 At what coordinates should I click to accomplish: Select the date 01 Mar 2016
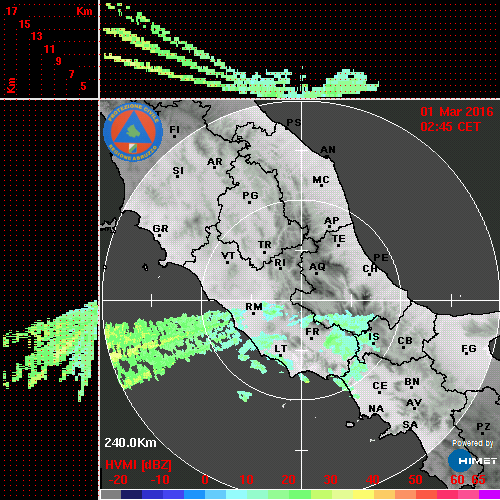coord(457,112)
